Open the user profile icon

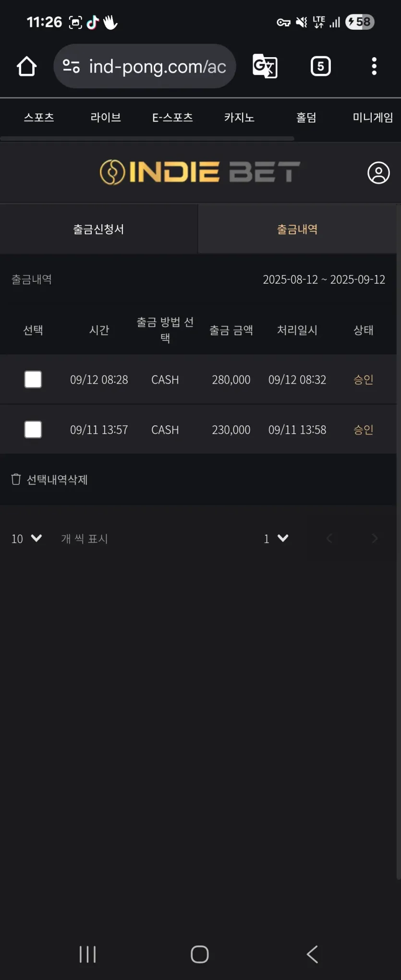[x=378, y=173]
